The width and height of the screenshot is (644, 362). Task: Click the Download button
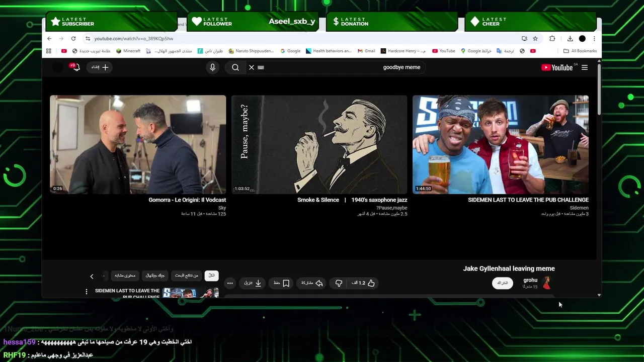[x=253, y=283]
